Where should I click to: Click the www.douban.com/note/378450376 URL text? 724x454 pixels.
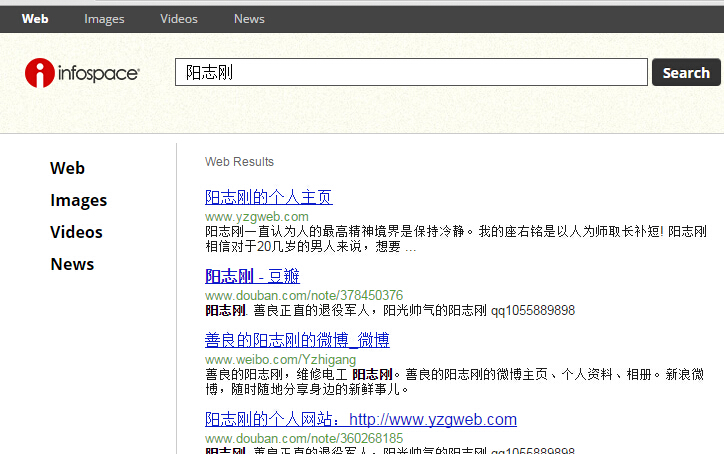(304, 295)
